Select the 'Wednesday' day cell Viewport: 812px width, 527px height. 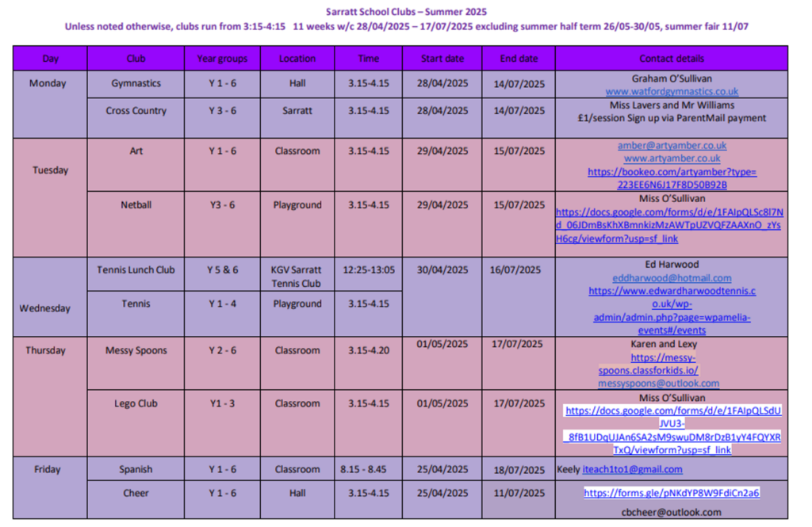(x=45, y=308)
